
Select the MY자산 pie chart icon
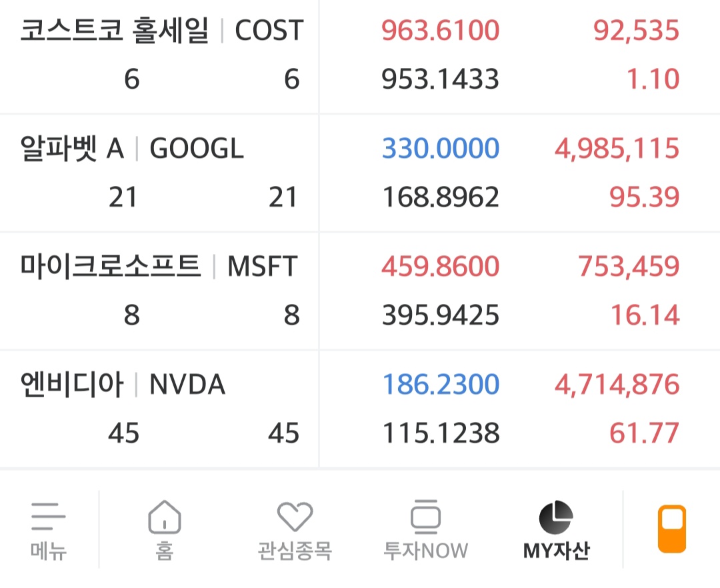click(x=556, y=517)
